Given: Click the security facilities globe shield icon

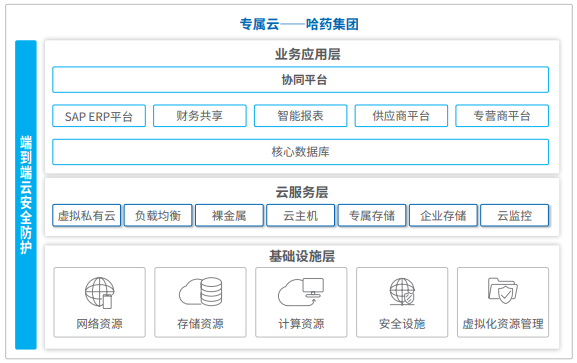Looking at the screenshot, I should click(402, 292).
